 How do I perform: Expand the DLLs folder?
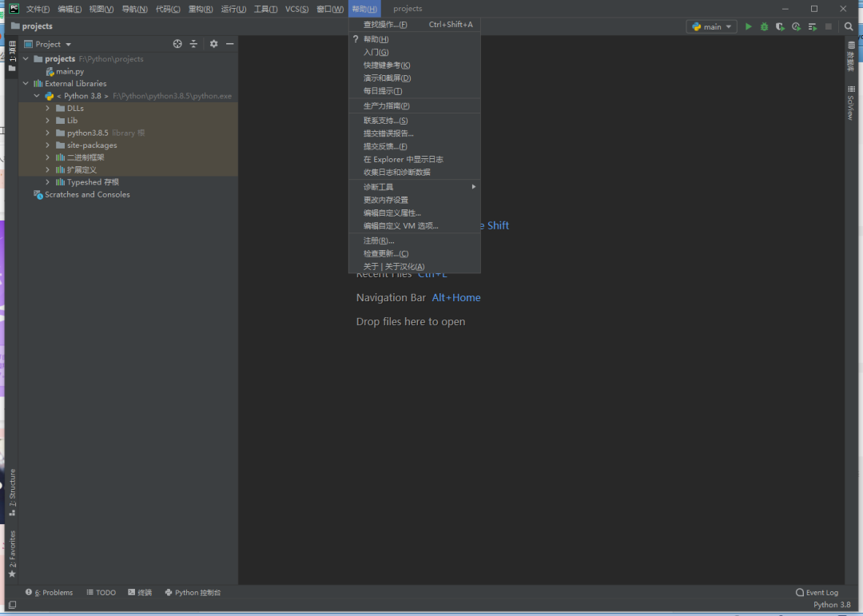(x=48, y=108)
